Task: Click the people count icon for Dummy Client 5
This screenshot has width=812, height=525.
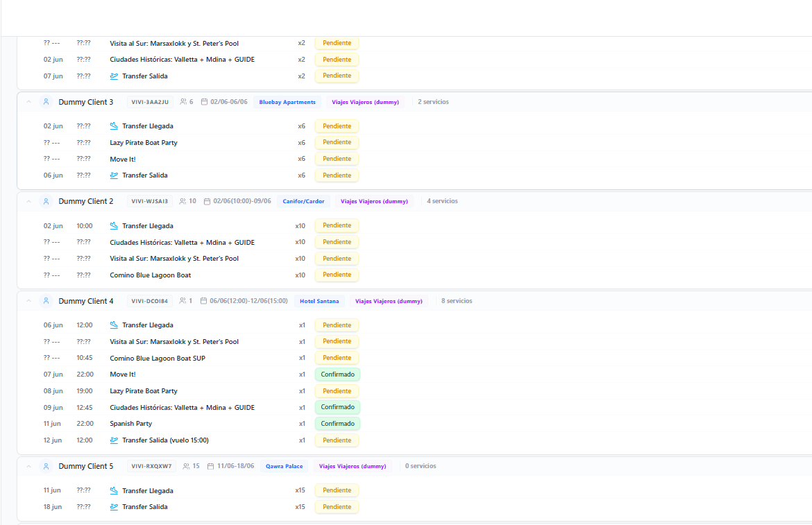Action: [x=186, y=466]
